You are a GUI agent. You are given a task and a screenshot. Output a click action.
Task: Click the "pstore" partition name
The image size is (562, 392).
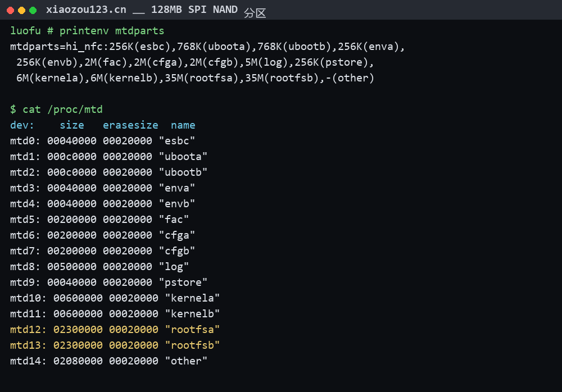pyautogui.click(x=183, y=282)
